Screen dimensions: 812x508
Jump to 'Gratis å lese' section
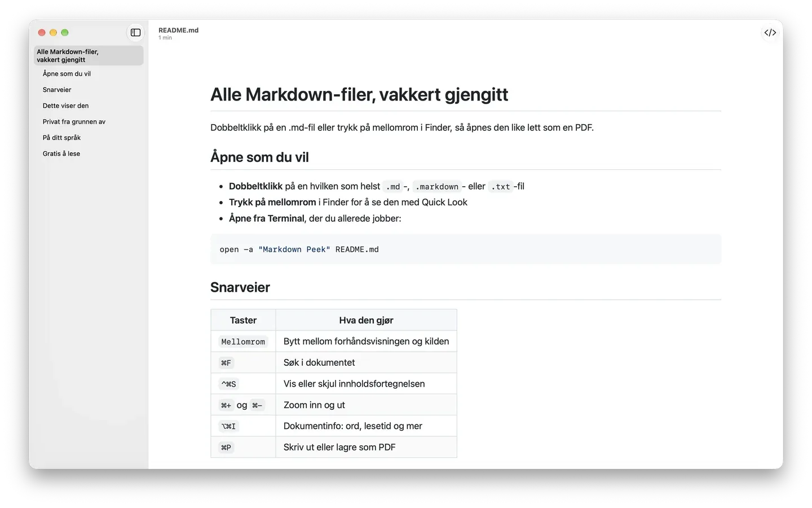coord(61,154)
